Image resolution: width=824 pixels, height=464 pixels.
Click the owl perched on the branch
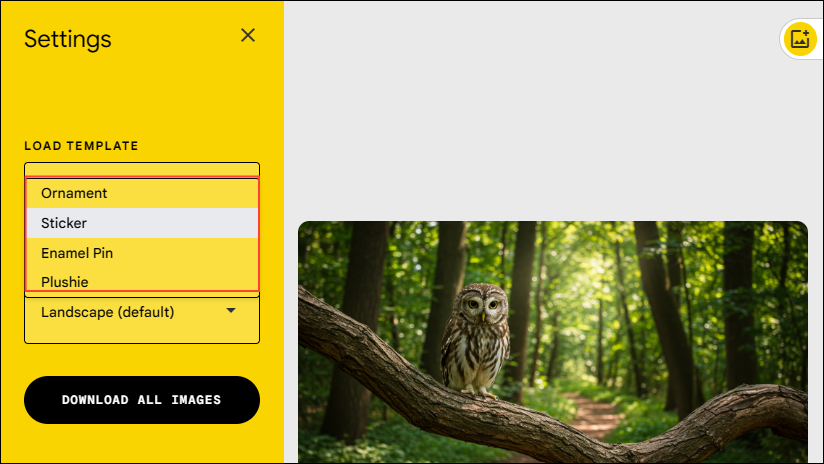point(476,341)
